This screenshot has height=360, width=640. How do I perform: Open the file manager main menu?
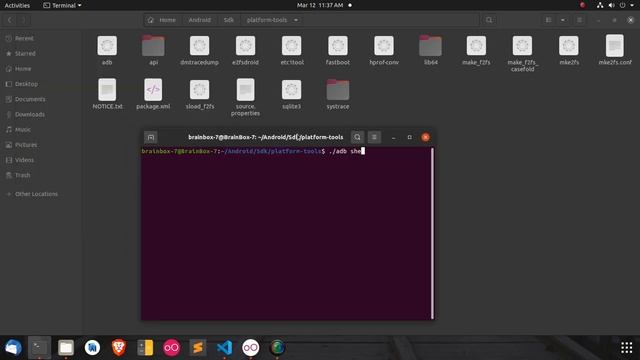click(x=579, y=20)
